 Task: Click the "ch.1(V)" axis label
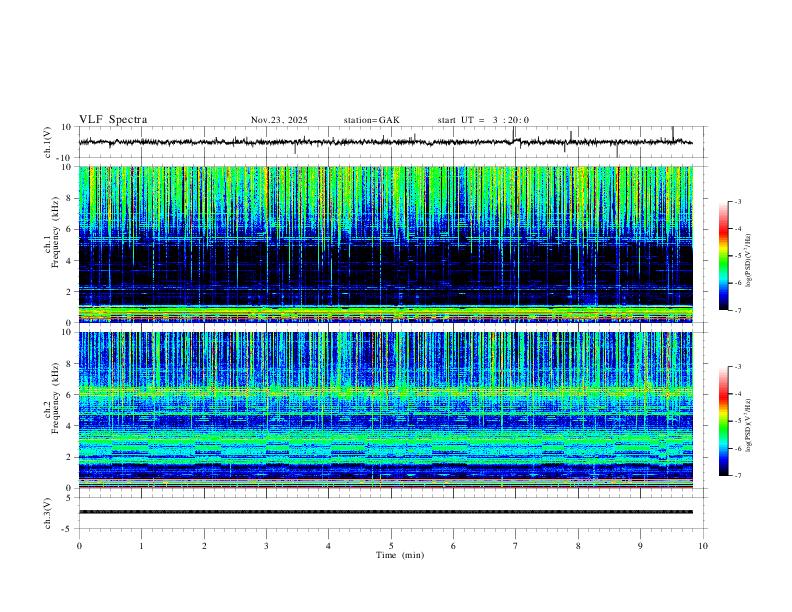click(x=47, y=142)
